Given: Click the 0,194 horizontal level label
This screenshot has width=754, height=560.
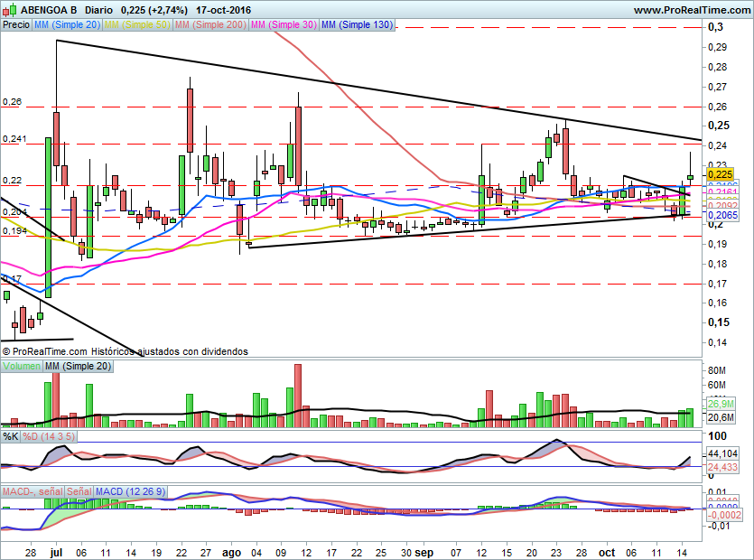Looking at the screenshot, I should [x=14, y=231].
